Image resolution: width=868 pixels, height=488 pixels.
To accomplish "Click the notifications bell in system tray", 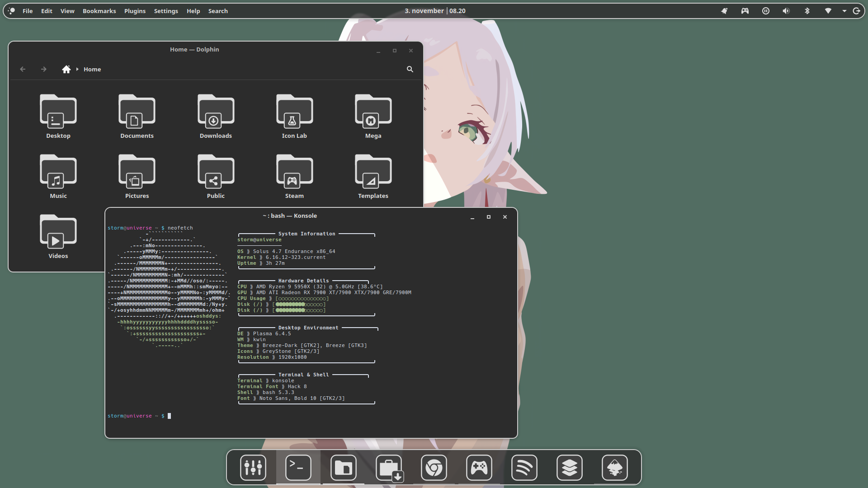I will point(724,11).
